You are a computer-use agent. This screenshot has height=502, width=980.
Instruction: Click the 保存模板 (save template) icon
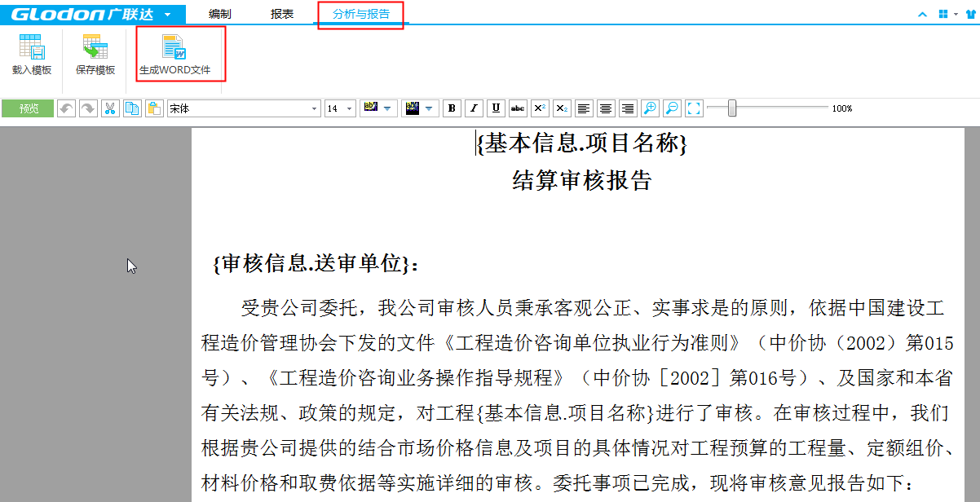pos(95,54)
